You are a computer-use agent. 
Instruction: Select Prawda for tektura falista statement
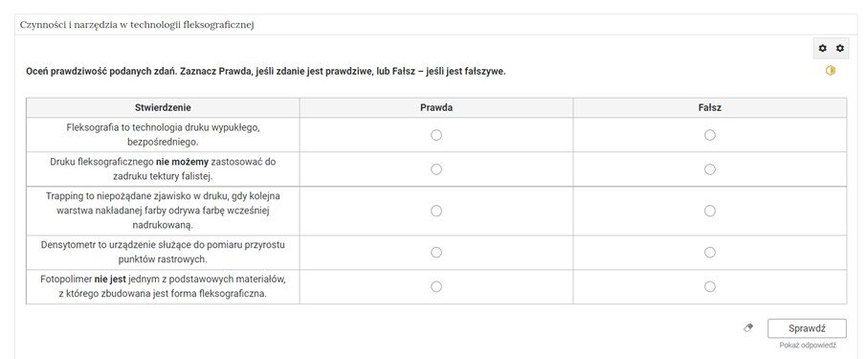[x=436, y=169]
